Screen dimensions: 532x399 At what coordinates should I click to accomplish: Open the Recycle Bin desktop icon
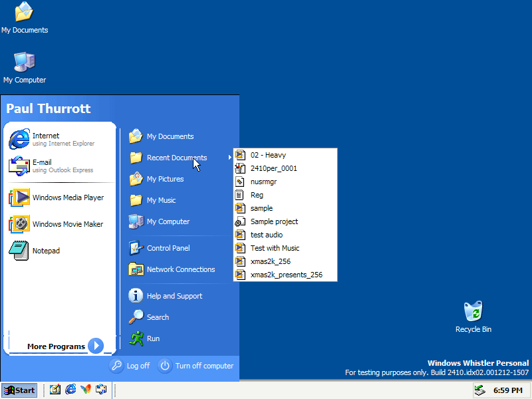473,317
